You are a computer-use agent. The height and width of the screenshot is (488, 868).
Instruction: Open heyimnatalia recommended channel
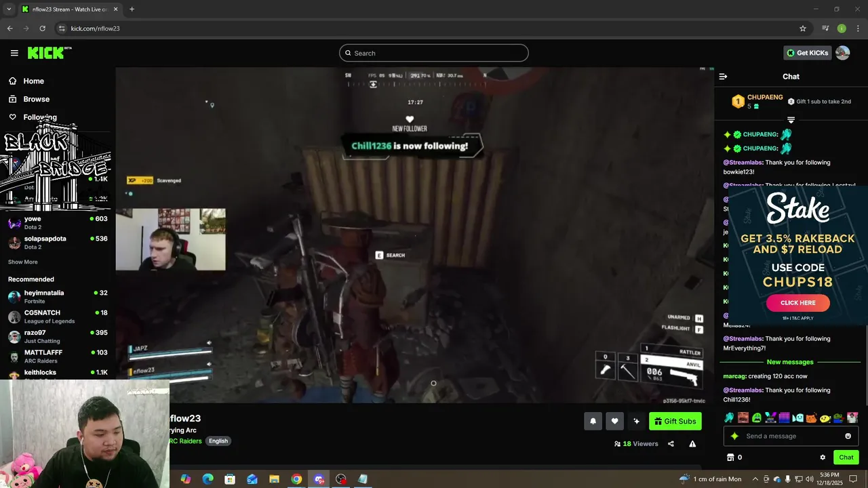click(57, 297)
